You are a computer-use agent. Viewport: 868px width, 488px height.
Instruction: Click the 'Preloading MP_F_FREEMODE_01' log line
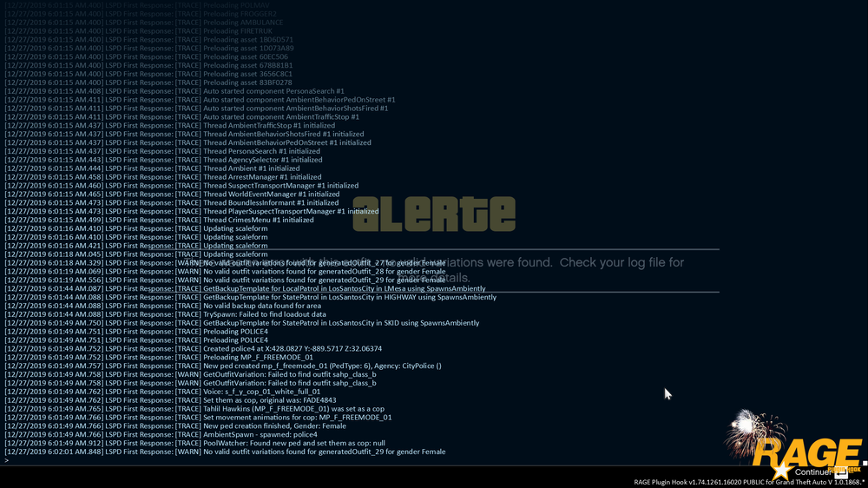coord(159,357)
